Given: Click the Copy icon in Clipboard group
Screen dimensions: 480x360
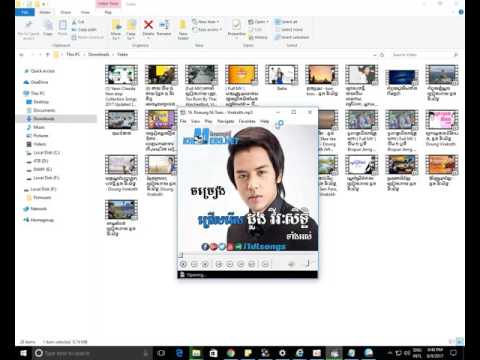Looking at the screenshot, I should (48, 25).
